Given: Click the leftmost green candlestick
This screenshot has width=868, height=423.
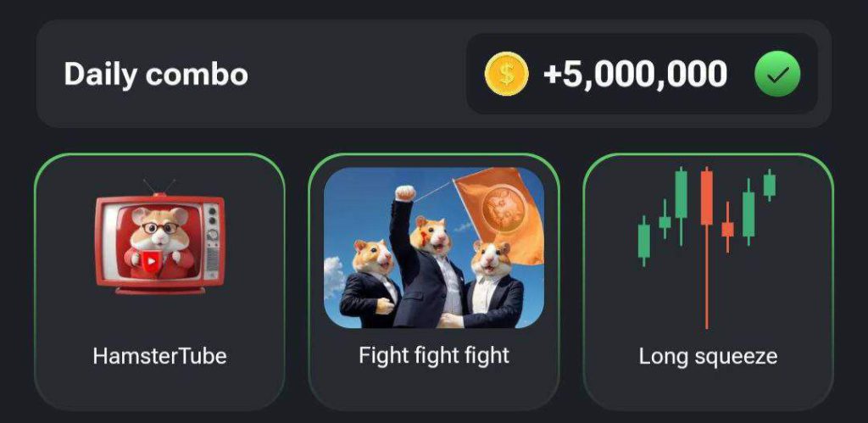Looking at the screenshot, I should click(x=643, y=242).
